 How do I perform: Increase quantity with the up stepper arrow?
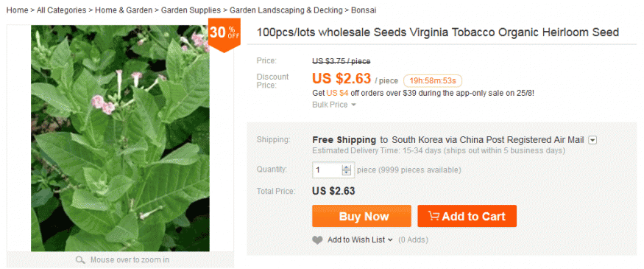347,167
